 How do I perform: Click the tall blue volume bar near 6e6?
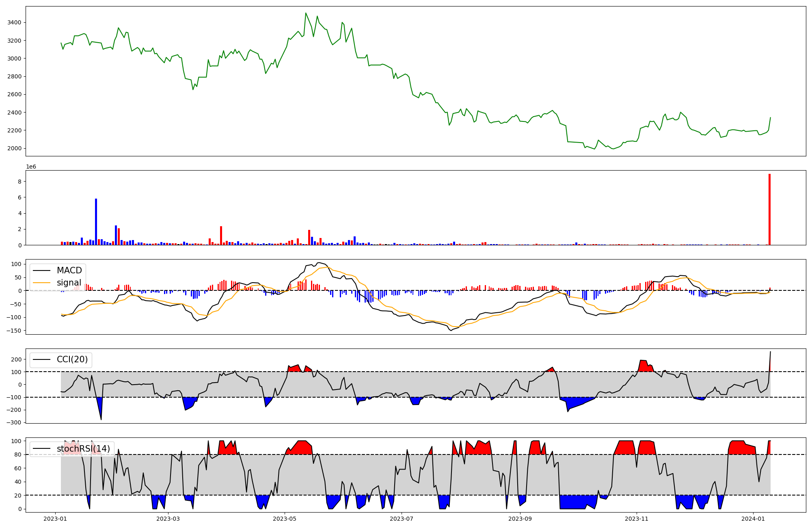click(96, 221)
